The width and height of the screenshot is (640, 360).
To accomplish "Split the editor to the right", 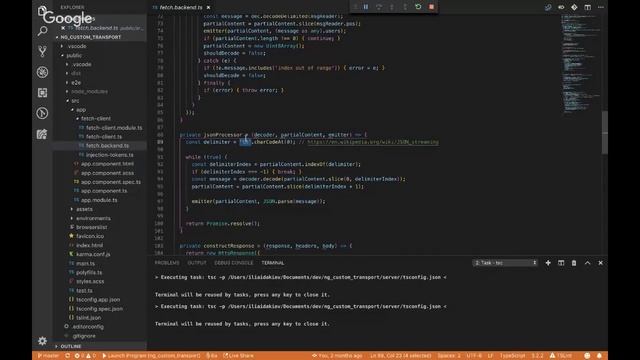I will pyautogui.click(x=587, y=7).
